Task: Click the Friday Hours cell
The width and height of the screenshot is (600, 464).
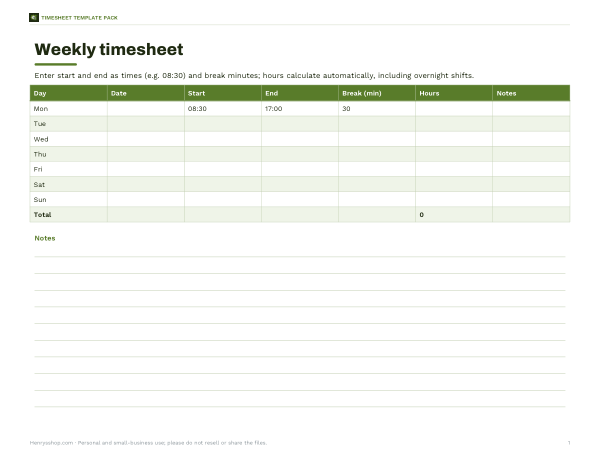Action: point(454,169)
